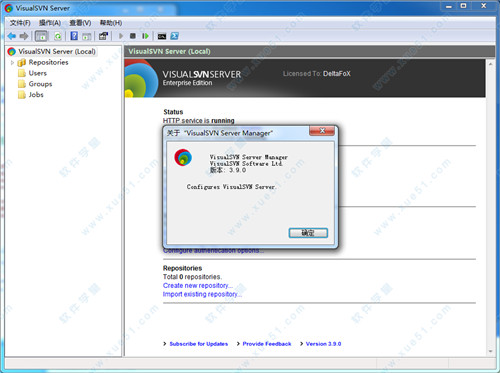Click the Refresh toolbar icon
This screenshot has height=373, width=500.
58,36
